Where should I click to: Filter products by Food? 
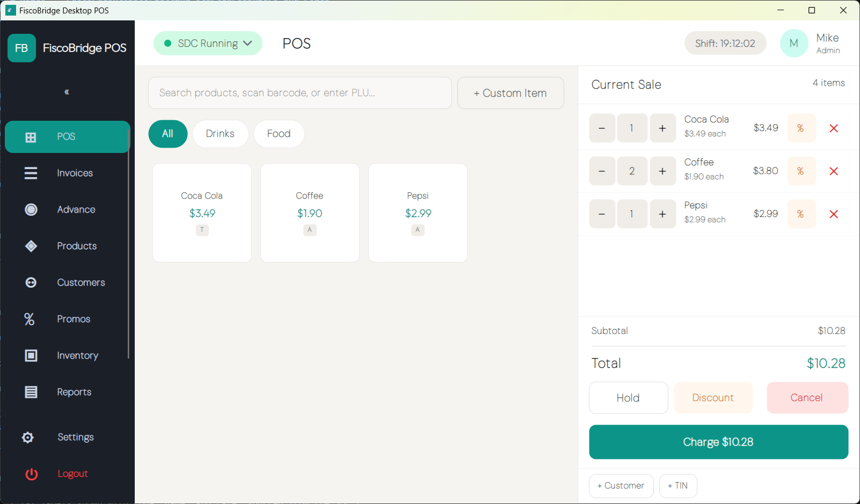(279, 134)
